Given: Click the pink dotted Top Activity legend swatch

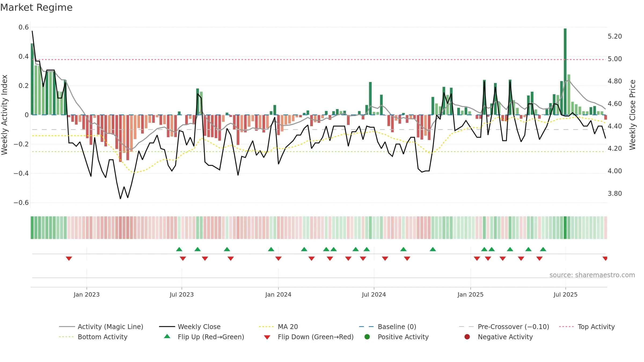Looking at the screenshot, I should (x=567, y=327).
